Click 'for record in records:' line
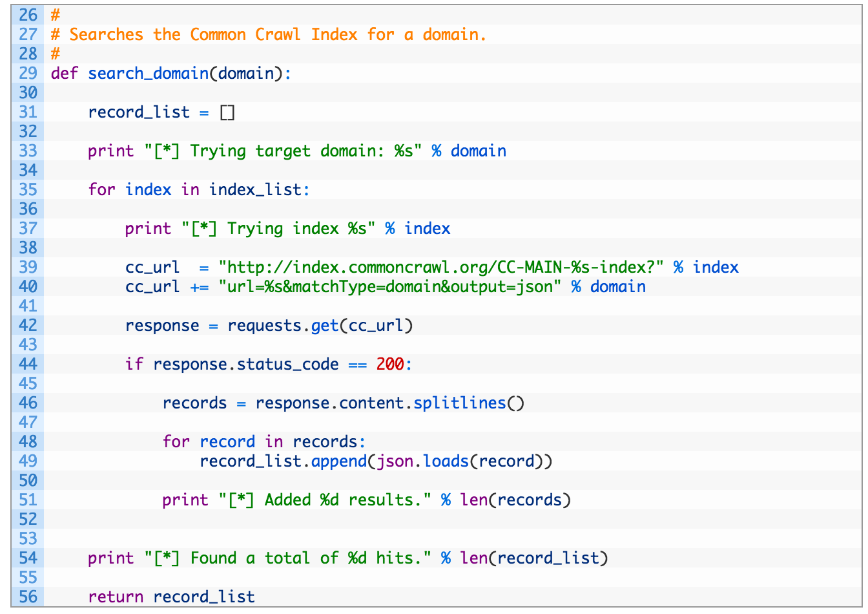The height and width of the screenshot is (614, 868). 264,441
